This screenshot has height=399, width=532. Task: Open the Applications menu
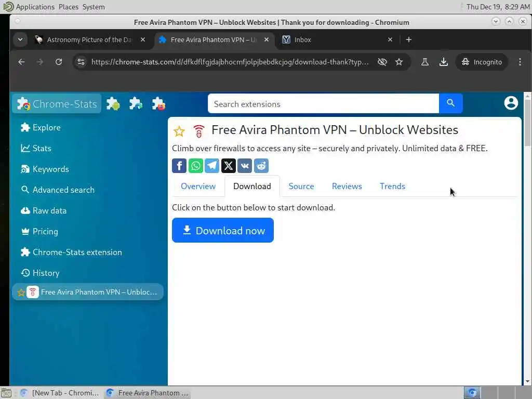coord(35,7)
